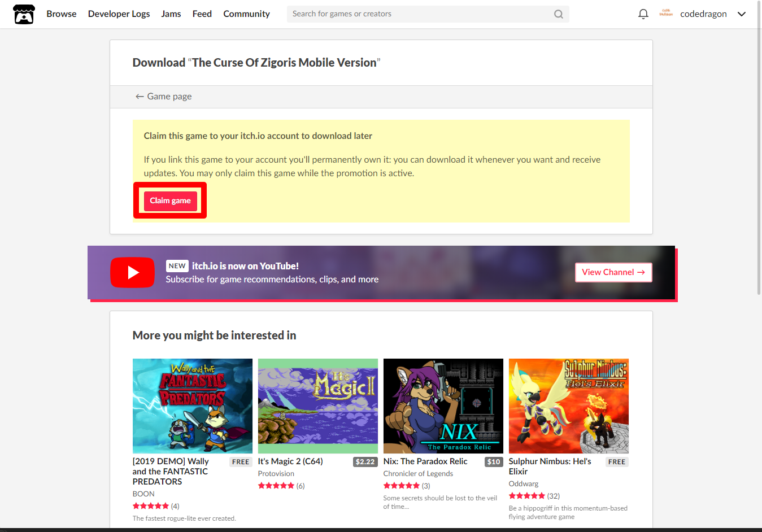Click the Download page title text
Screen dimensions: 762x532
(256, 63)
